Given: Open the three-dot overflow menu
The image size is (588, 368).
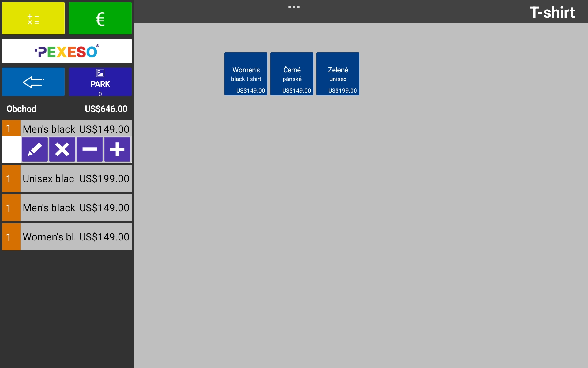Looking at the screenshot, I should click(x=294, y=7).
